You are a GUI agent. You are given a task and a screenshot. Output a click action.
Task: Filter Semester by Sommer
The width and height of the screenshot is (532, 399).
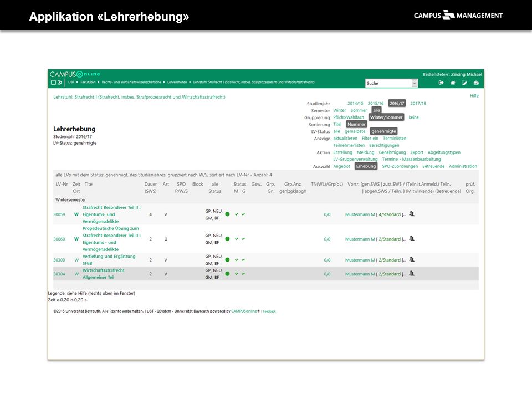coord(359,111)
